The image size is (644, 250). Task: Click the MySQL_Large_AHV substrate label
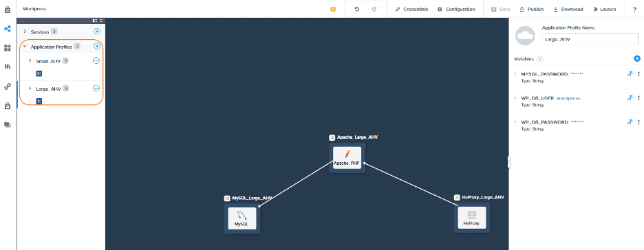tap(253, 198)
